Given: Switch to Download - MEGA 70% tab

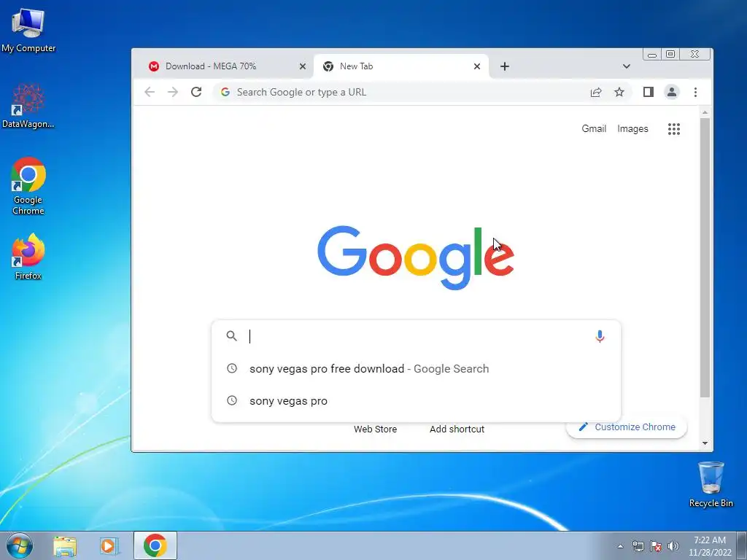Looking at the screenshot, I should pos(223,66).
